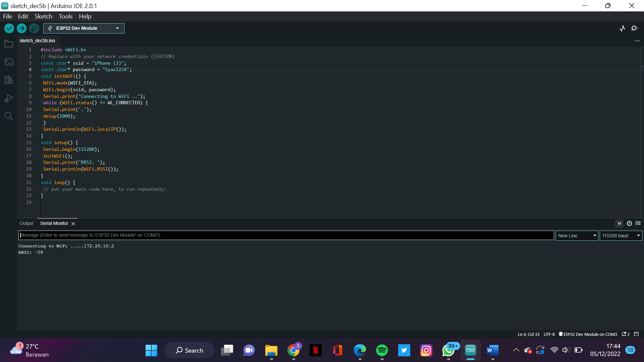Image resolution: width=644 pixels, height=362 pixels.
Task: Open the Boards Manager sidebar icon
Action: [x=9, y=62]
